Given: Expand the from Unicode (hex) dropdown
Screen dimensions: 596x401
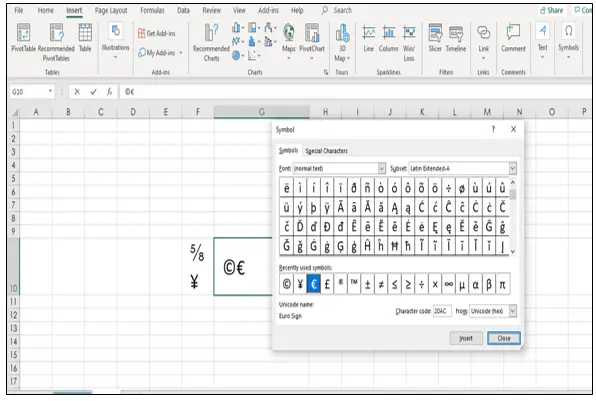Looking at the screenshot, I should point(513,311).
